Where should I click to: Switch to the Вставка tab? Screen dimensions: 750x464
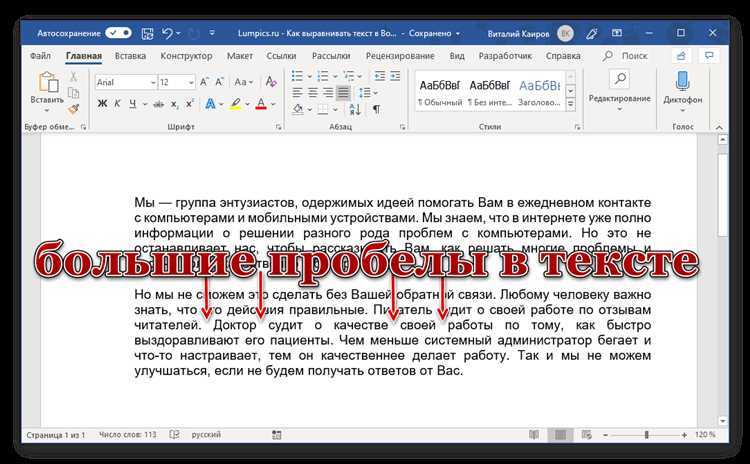pyautogui.click(x=130, y=56)
